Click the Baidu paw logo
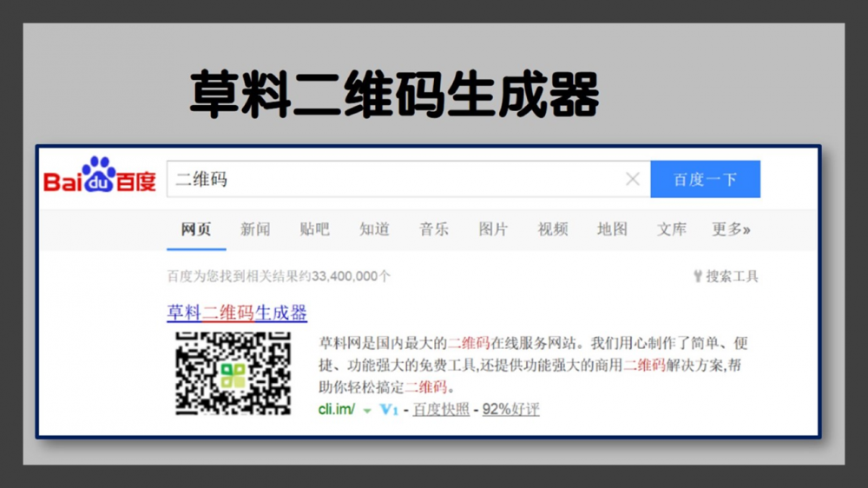The image size is (868, 488). [x=99, y=175]
